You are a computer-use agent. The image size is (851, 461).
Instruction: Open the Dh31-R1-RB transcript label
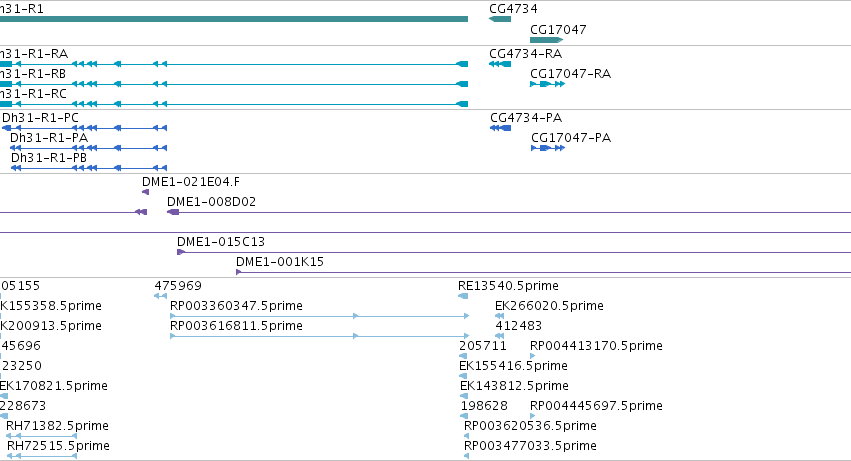[x=33, y=74]
